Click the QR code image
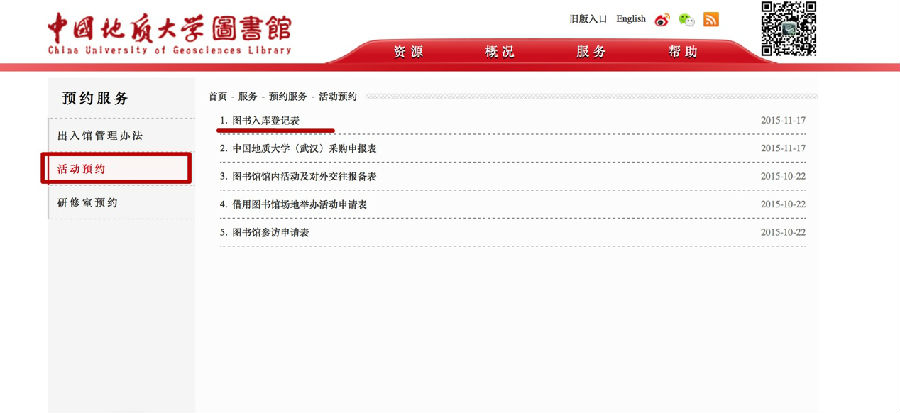This screenshot has width=900, height=413. point(789,29)
